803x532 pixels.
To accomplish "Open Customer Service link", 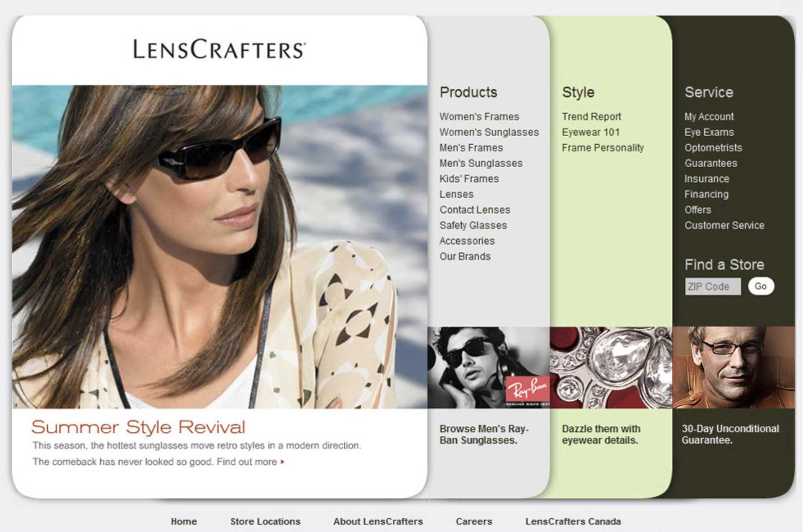I will click(x=724, y=225).
